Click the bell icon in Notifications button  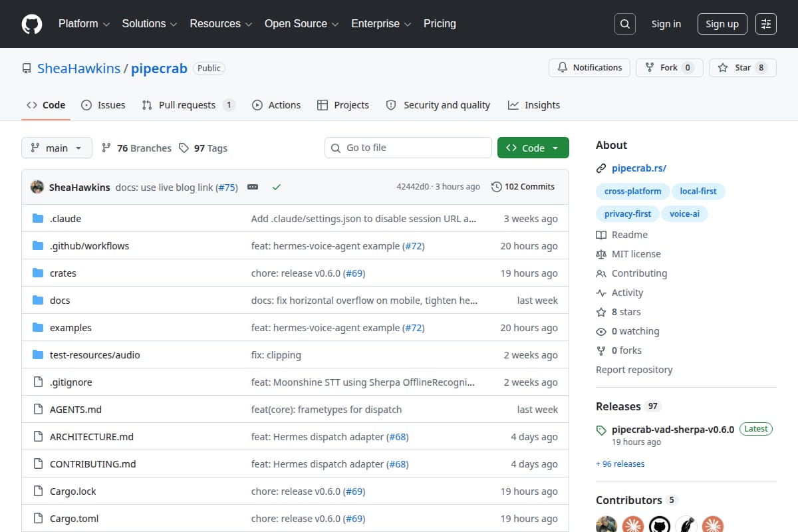click(x=563, y=68)
